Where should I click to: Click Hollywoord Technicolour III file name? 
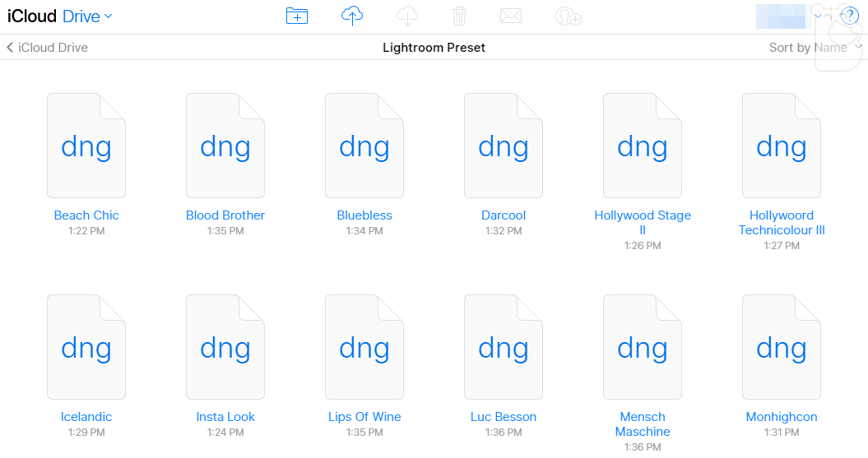[x=781, y=222]
